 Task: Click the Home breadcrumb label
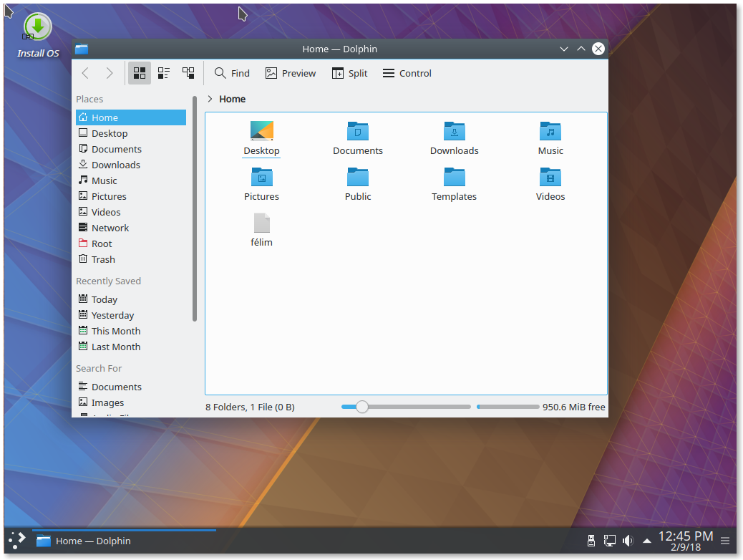[x=232, y=99]
